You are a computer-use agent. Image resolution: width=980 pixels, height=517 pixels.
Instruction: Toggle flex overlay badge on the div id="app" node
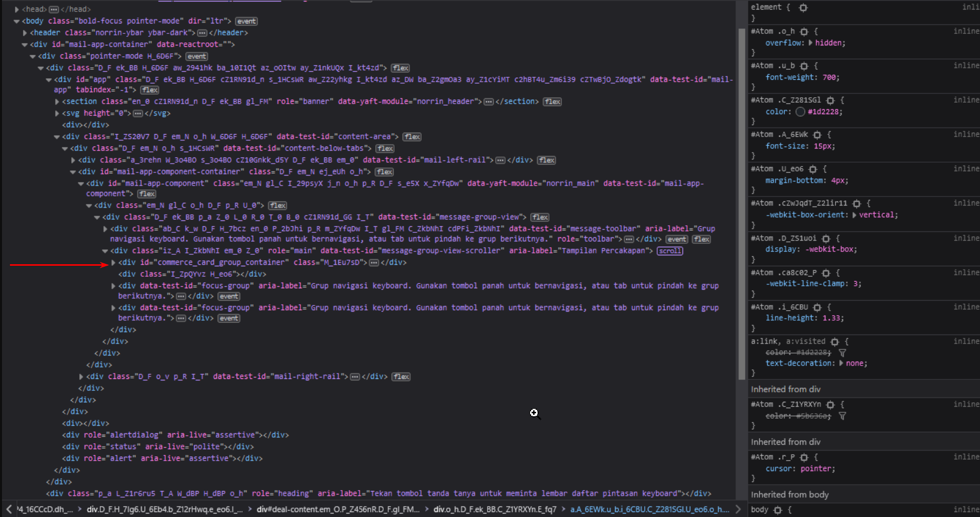(x=149, y=90)
